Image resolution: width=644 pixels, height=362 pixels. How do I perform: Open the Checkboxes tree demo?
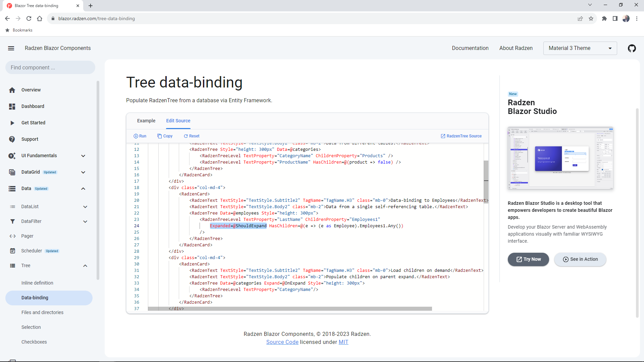tap(34, 342)
